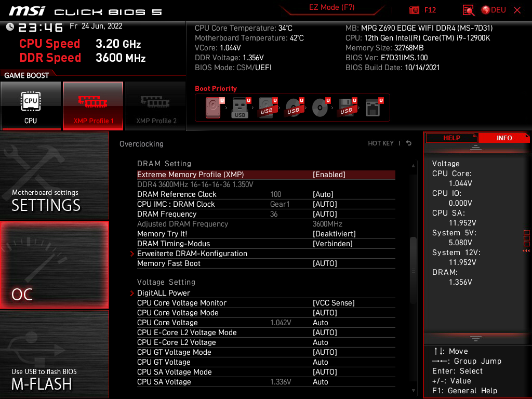Click scrollbar up arrow in settings list
Viewport: 532px width, 399px height.
pyautogui.click(x=413, y=166)
